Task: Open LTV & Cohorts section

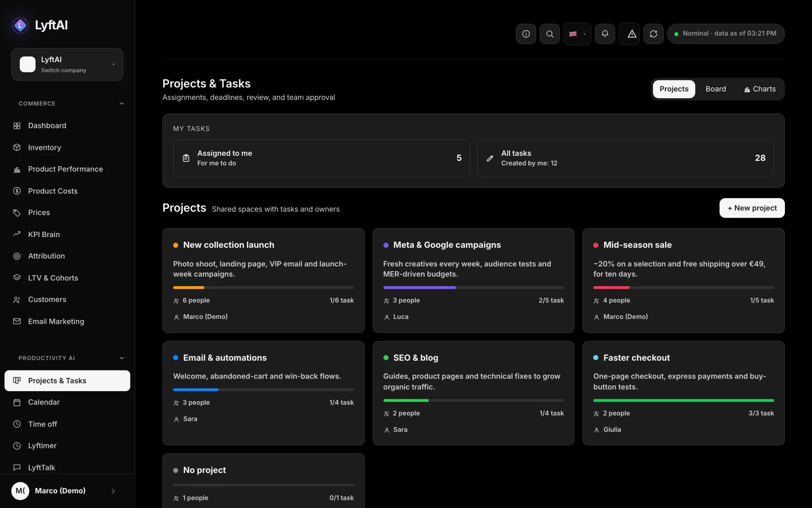Action: coord(67,278)
